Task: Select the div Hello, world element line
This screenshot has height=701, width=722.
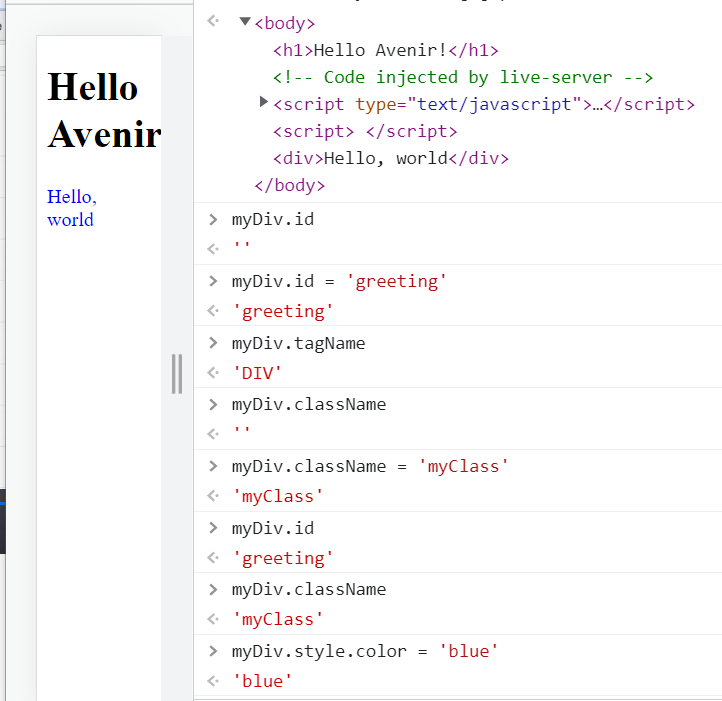Action: (x=391, y=158)
